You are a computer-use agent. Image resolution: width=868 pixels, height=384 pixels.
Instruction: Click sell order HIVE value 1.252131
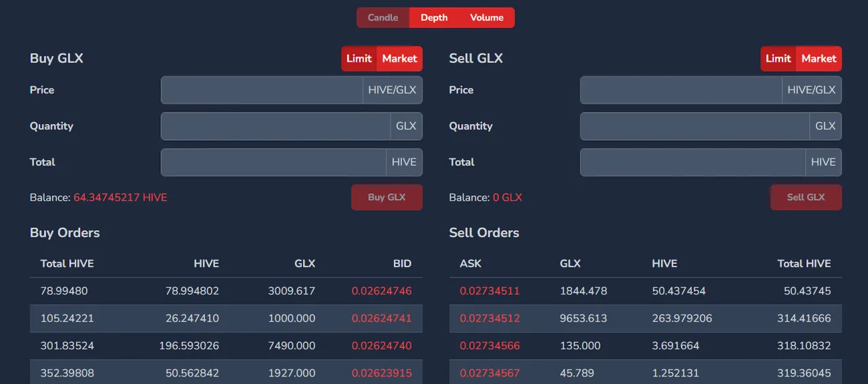point(675,373)
